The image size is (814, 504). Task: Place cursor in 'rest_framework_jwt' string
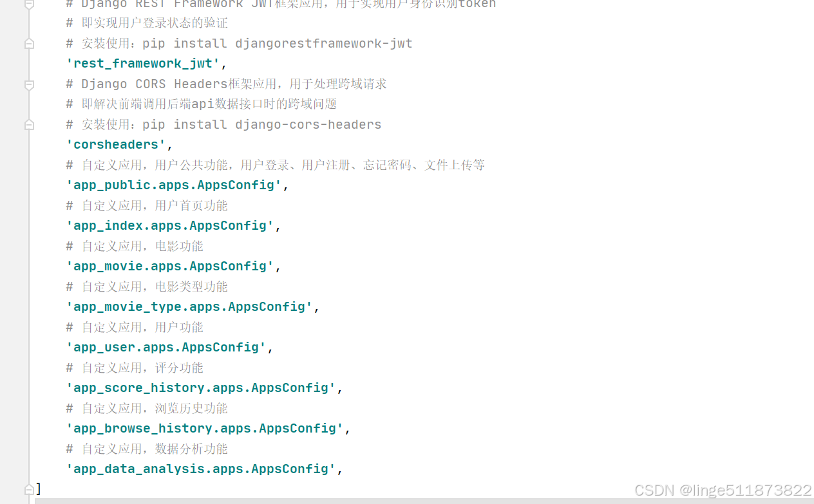pyautogui.click(x=143, y=64)
